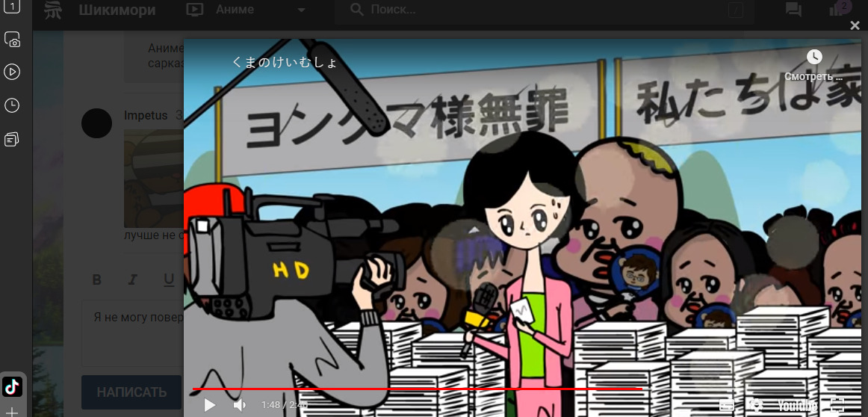Enter fullscreen mode in the video player
Image resolution: width=868 pixels, height=417 pixels.
point(837,405)
